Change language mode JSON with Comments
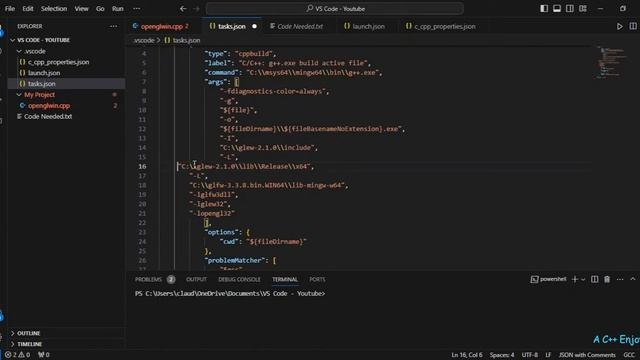 [x=587, y=355]
